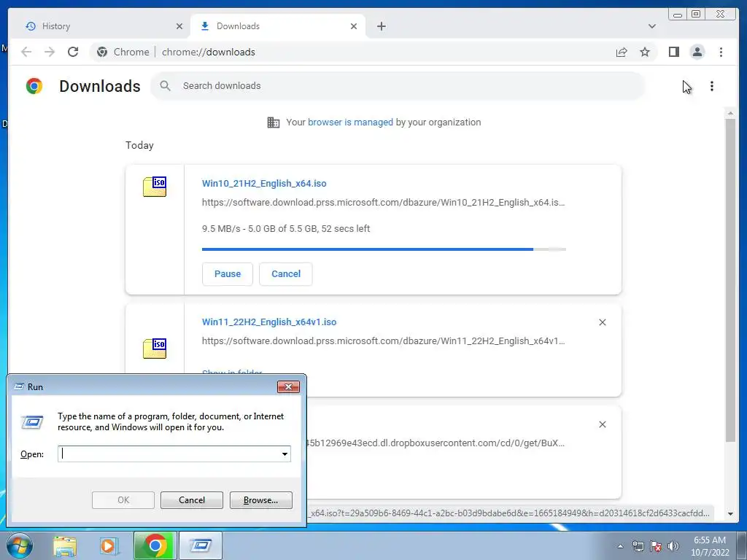Click the Win10_21H2 iso file icon
The height and width of the screenshot is (560, 747).
[155, 187]
